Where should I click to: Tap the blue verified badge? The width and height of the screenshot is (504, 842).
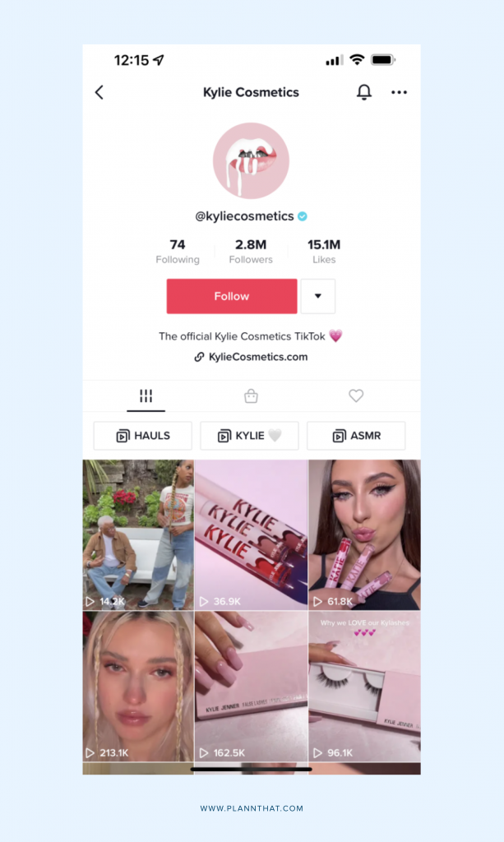(303, 216)
